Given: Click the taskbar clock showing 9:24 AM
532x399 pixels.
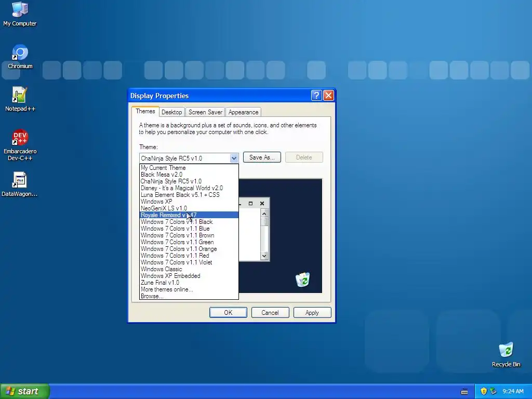Looking at the screenshot, I should [x=513, y=391].
